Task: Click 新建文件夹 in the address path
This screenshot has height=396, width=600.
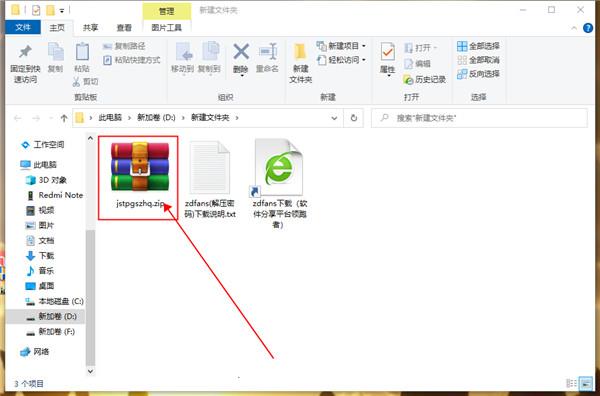Action: tap(210, 118)
